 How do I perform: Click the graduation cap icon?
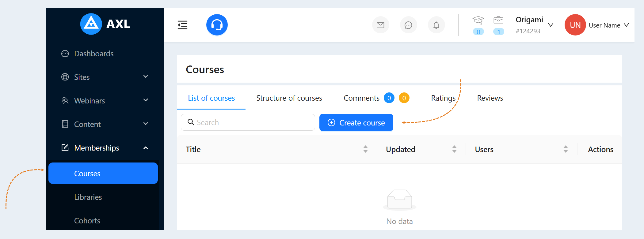478,20
